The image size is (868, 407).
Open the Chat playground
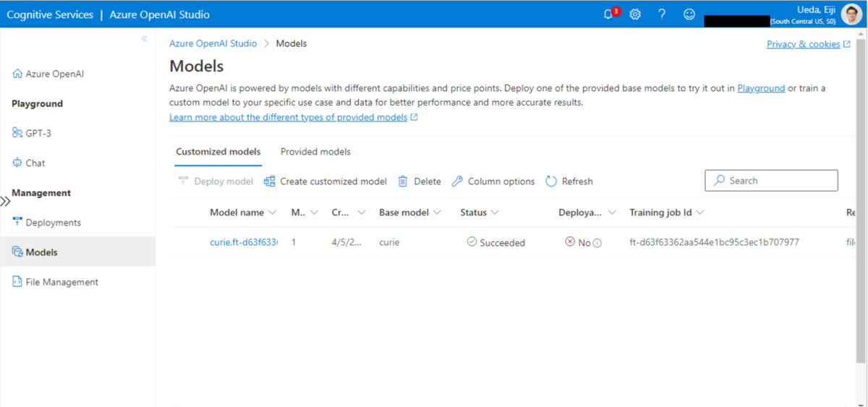click(29, 163)
